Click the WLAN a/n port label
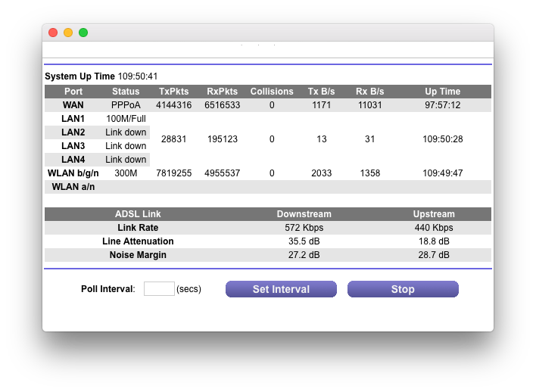The width and height of the screenshot is (536, 392). point(73,187)
